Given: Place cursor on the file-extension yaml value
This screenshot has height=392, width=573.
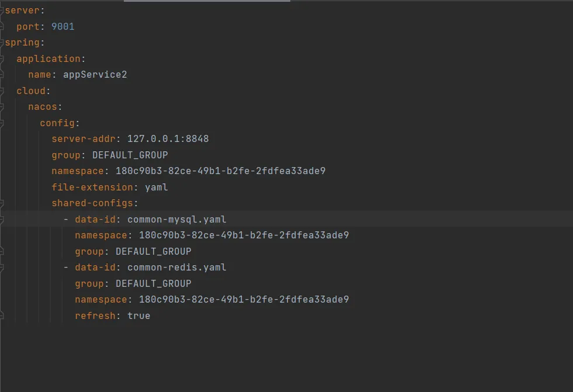Looking at the screenshot, I should coord(156,188).
